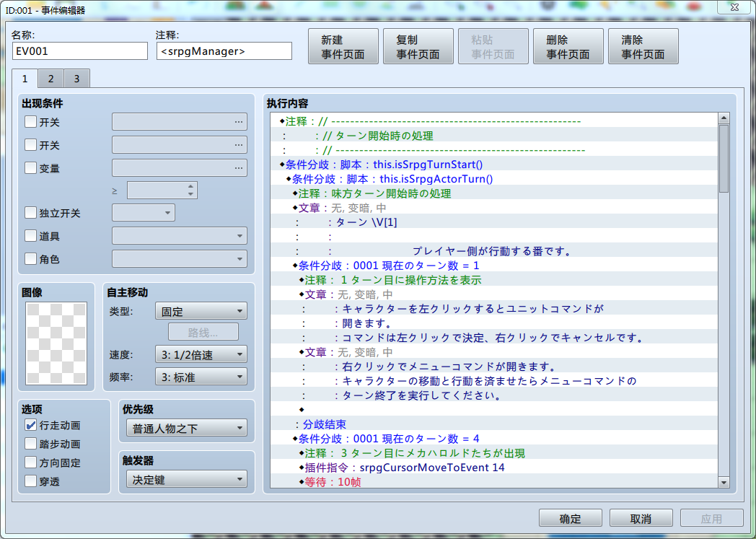The image size is (756, 539).
Task: Select the 等待：10帧 command line
Action: [x=494, y=481]
